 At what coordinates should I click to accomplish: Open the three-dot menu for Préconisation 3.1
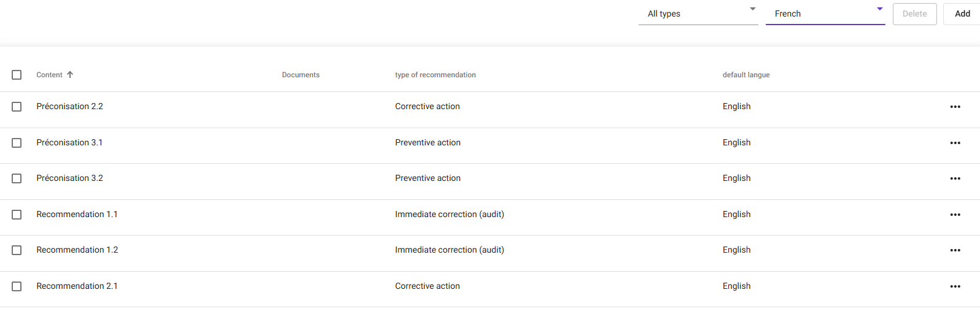(x=955, y=143)
